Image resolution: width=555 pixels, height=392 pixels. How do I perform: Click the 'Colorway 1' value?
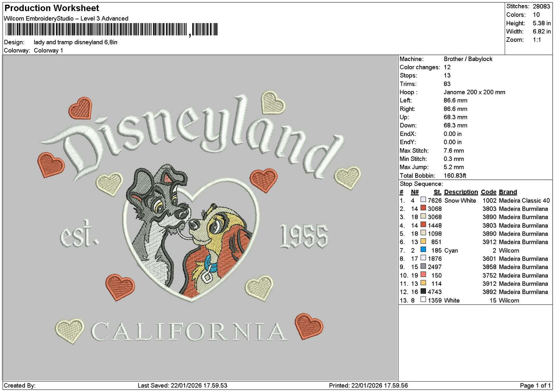(48, 50)
